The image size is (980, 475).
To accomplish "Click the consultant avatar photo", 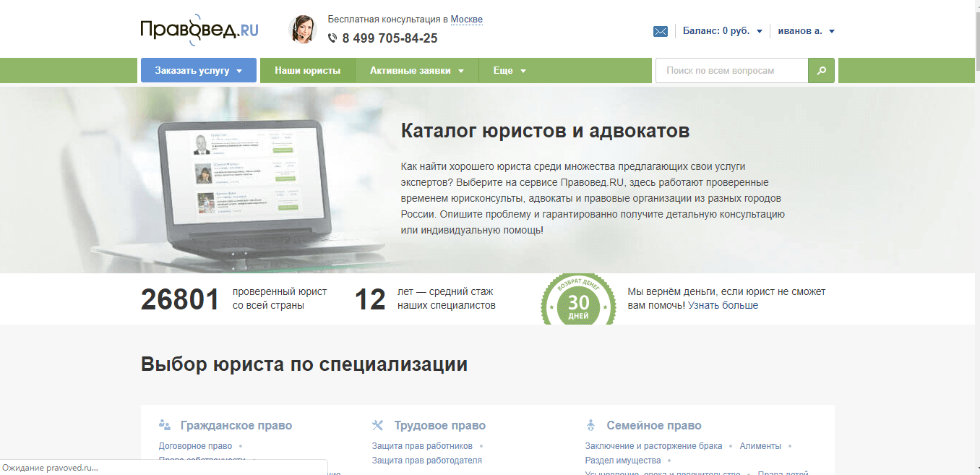I will (302, 30).
